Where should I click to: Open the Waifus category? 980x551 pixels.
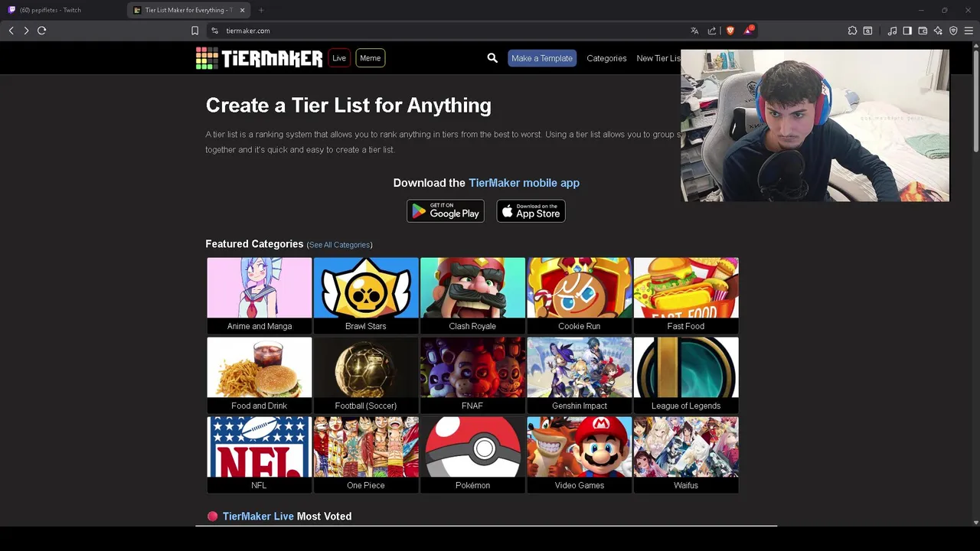click(686, 455)
